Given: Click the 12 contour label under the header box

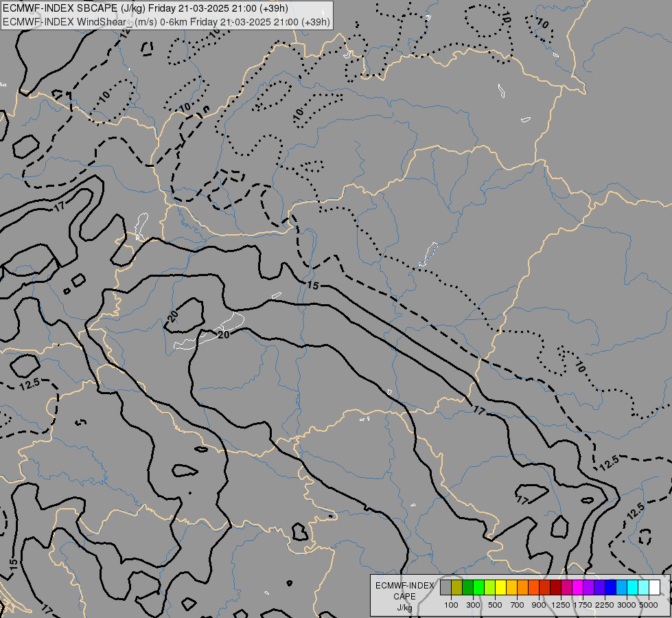Looking at the screenshot, I should 125,33.
